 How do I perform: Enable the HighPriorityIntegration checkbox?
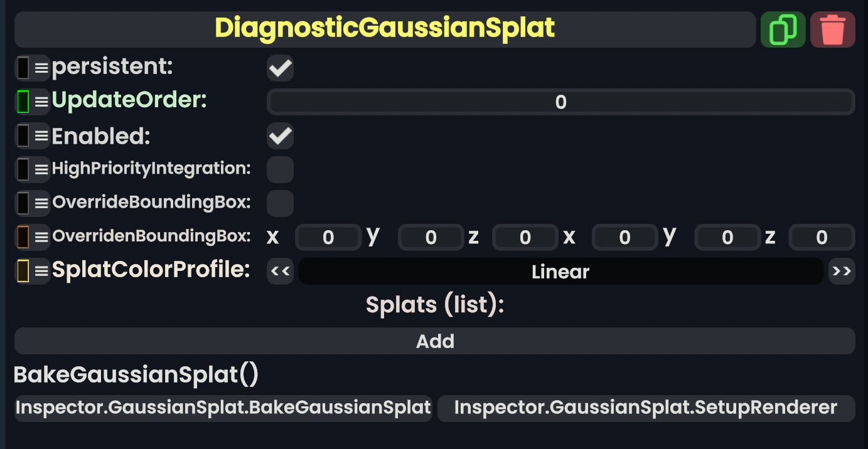(x=280, y=169)
